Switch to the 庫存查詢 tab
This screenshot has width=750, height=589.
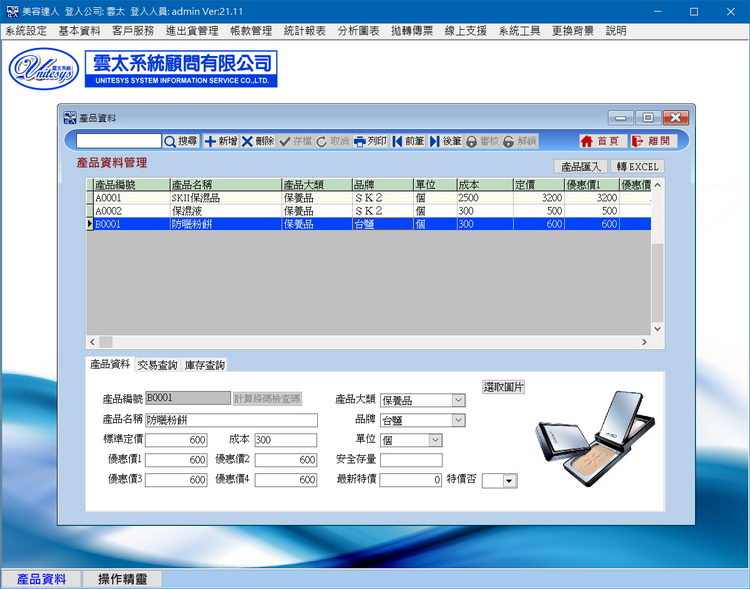click(x=205, y=365)
